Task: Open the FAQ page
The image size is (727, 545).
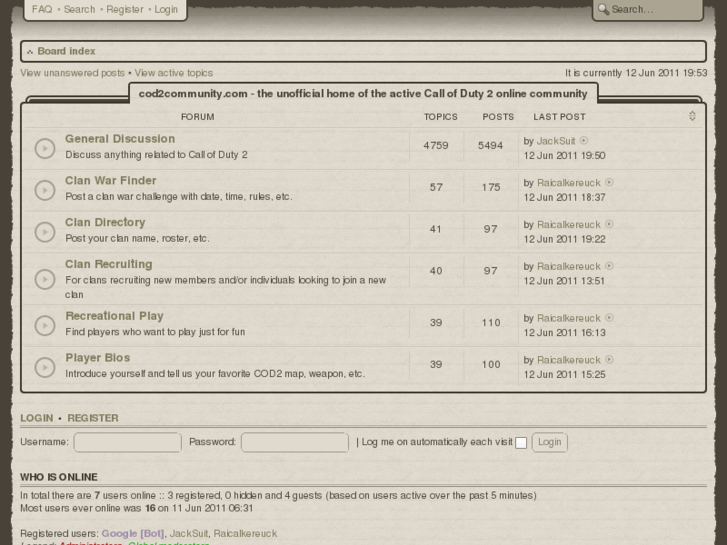Action: pyautogui.click(x=42, y=9)
